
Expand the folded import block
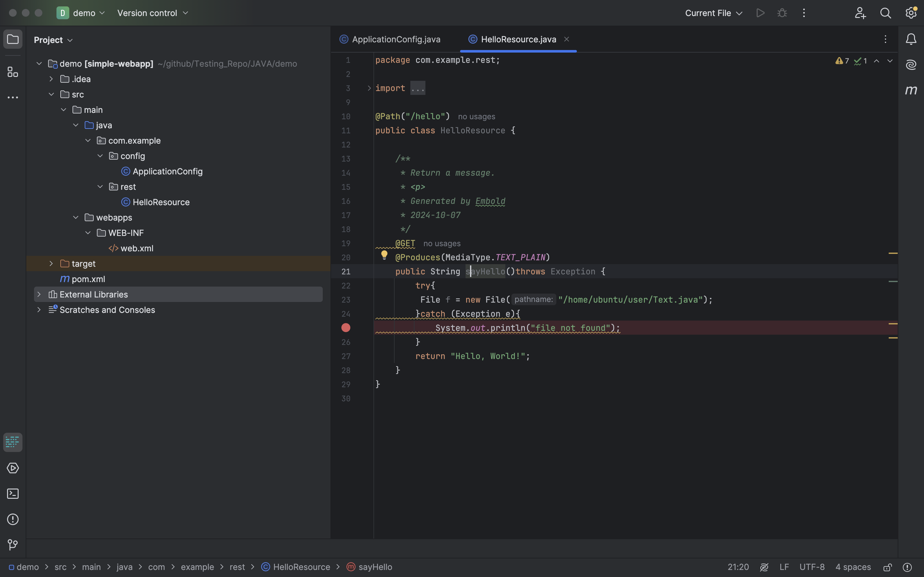coord(369,88)
